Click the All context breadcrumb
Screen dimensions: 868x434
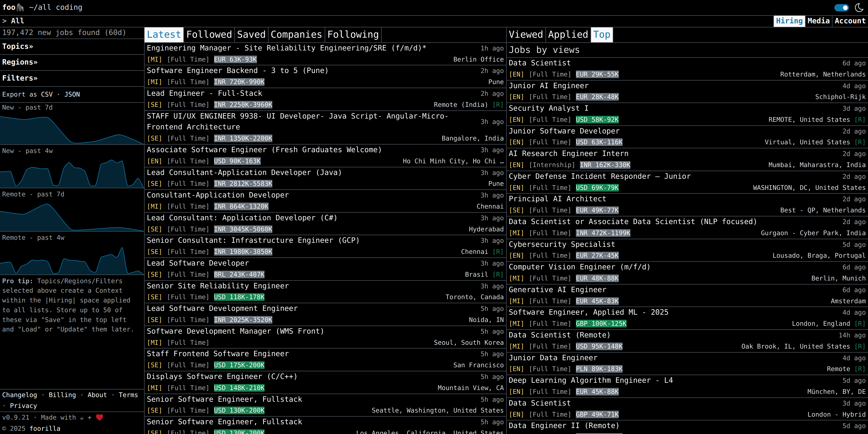[x=18, y=21]
